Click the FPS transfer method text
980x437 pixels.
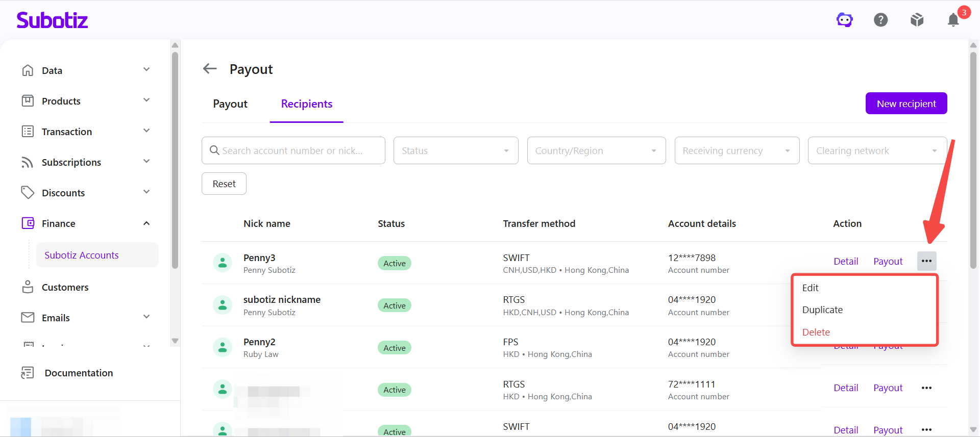coord(510,342)
